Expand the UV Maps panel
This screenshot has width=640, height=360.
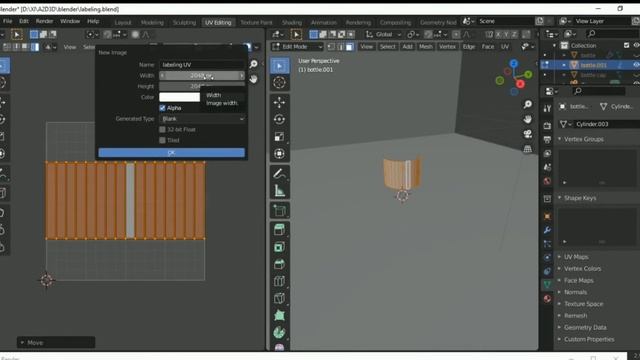coord(576,257)
